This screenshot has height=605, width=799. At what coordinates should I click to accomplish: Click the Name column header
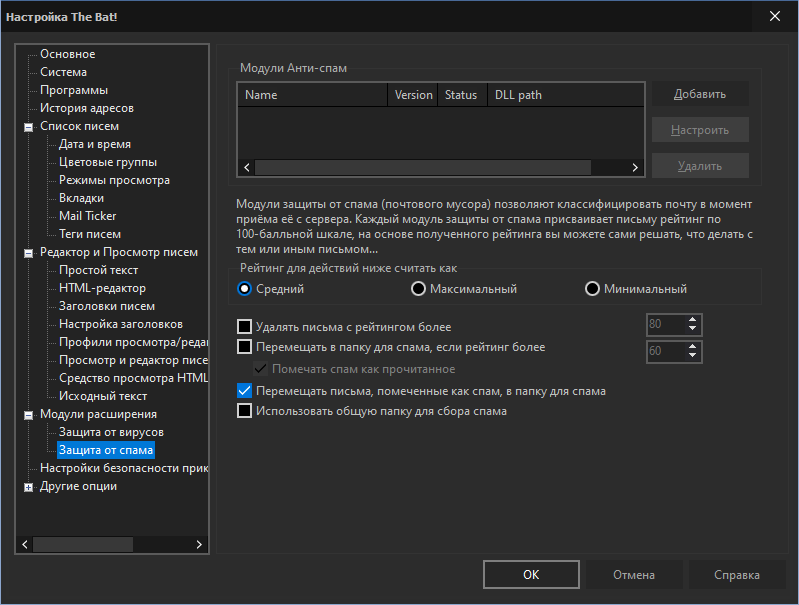click(x=312, y=95)
